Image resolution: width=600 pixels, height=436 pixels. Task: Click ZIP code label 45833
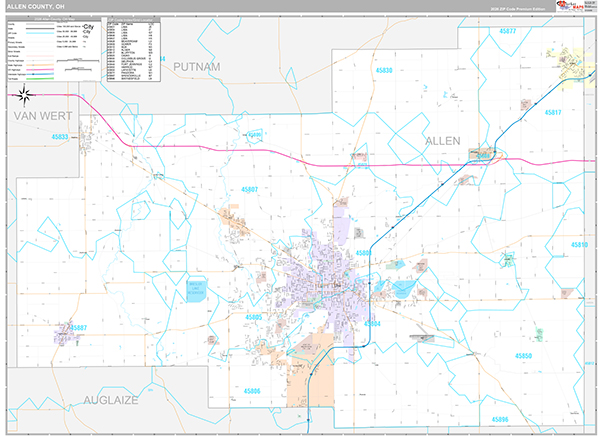click(x=60, y=137)
